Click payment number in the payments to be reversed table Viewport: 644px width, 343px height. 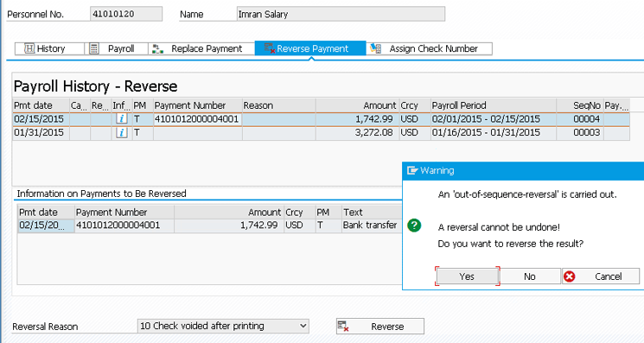tap(124, 225)
